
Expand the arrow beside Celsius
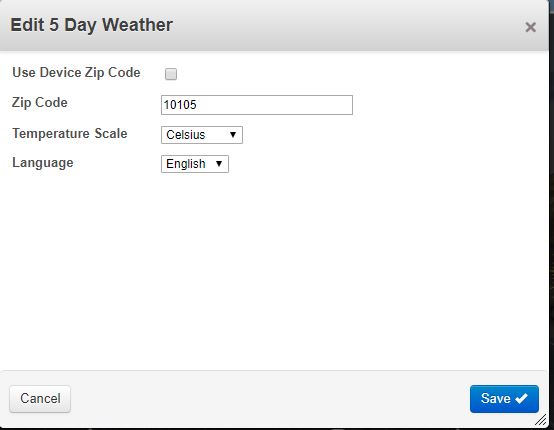pyautogui.click(x=233, y=135)
